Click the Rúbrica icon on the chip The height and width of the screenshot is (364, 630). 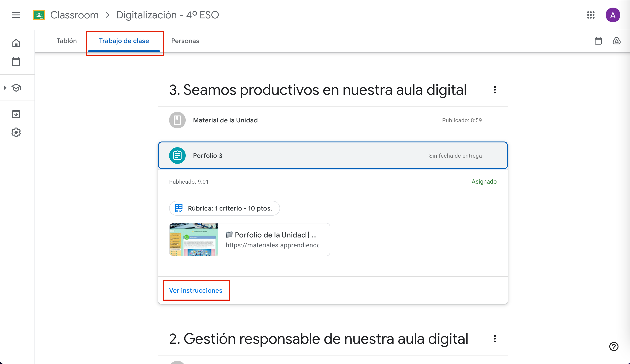coord(179,208)
